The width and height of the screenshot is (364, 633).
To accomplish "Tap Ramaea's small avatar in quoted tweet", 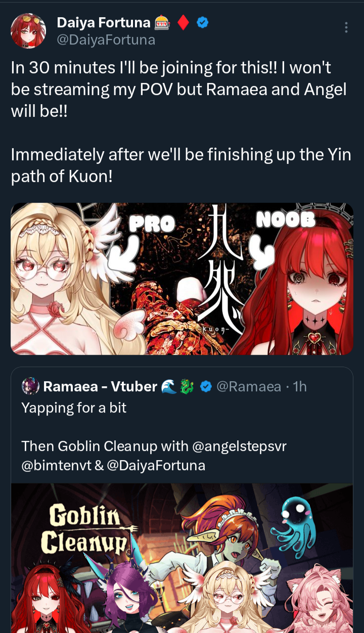I will (30, 386).
